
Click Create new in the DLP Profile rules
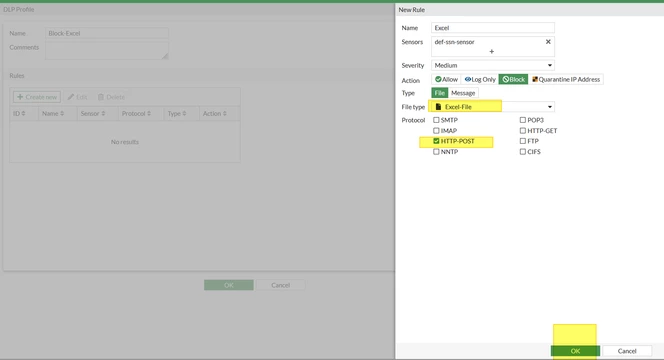37,97
